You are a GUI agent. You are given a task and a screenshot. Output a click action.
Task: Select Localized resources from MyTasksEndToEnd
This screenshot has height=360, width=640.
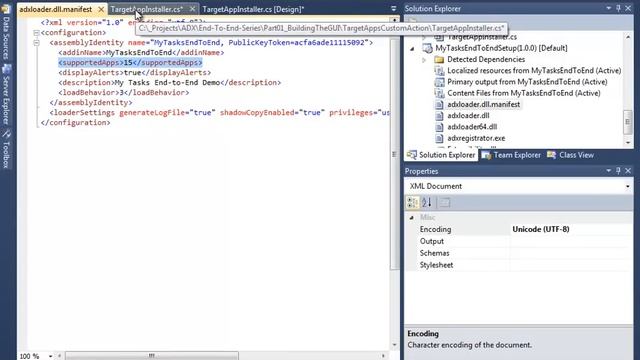pyautogui.click(x=534, y=71)
